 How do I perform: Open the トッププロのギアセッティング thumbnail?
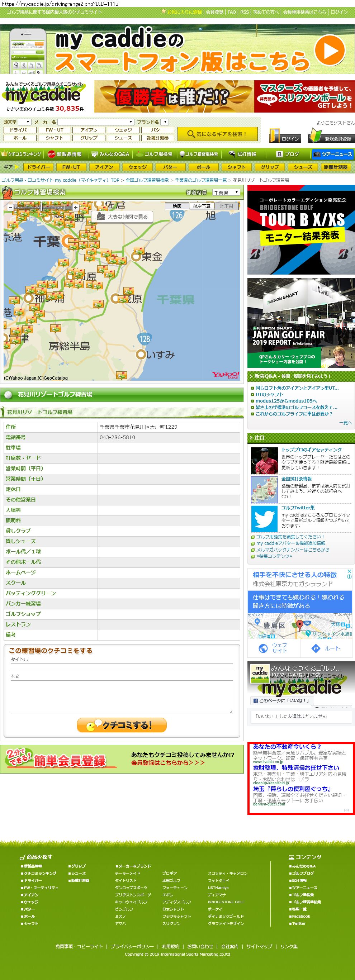264,460
